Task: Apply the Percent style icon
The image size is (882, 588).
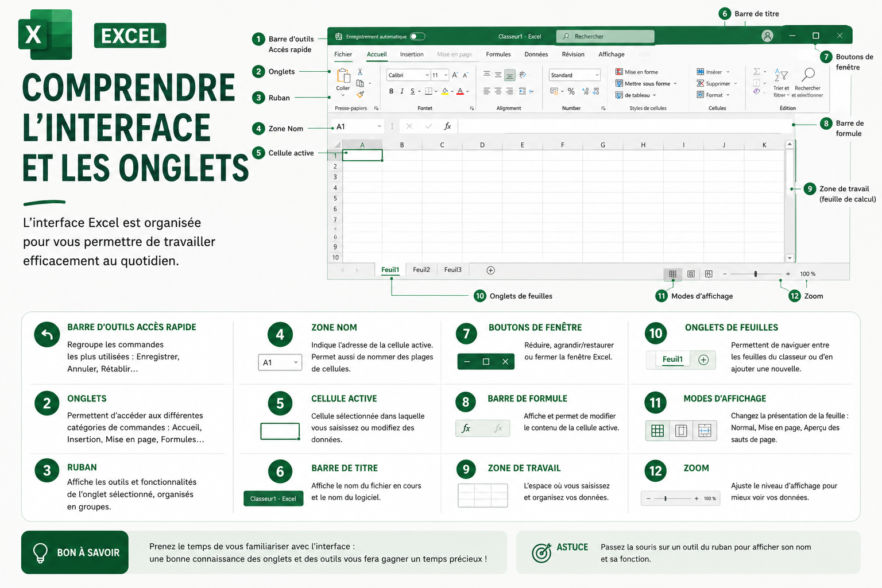Action: (571, 91)
